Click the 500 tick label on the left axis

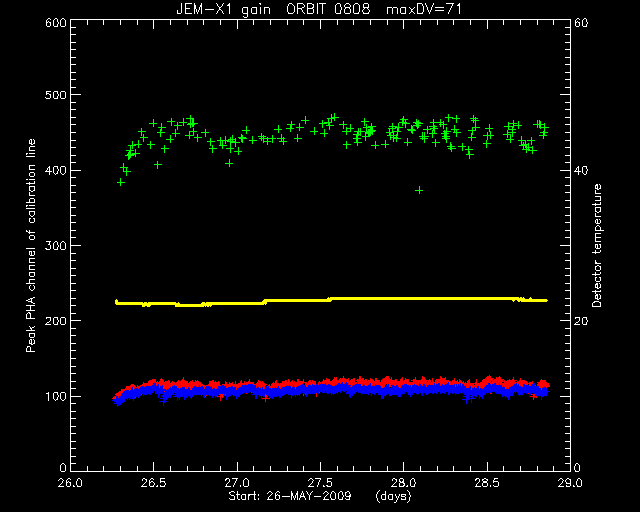point(56,95)
